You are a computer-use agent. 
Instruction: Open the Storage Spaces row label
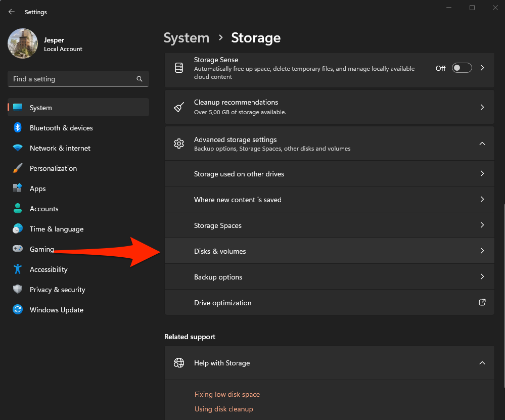point(218,225)
